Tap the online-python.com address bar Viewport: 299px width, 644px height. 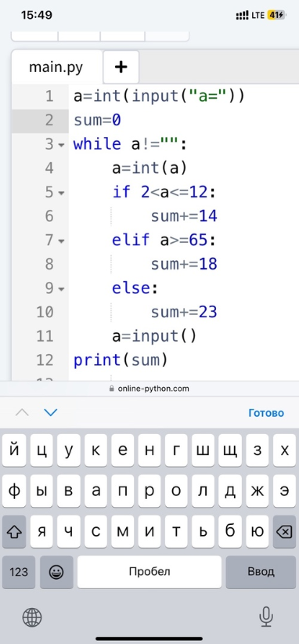click(x=149, y=388)
